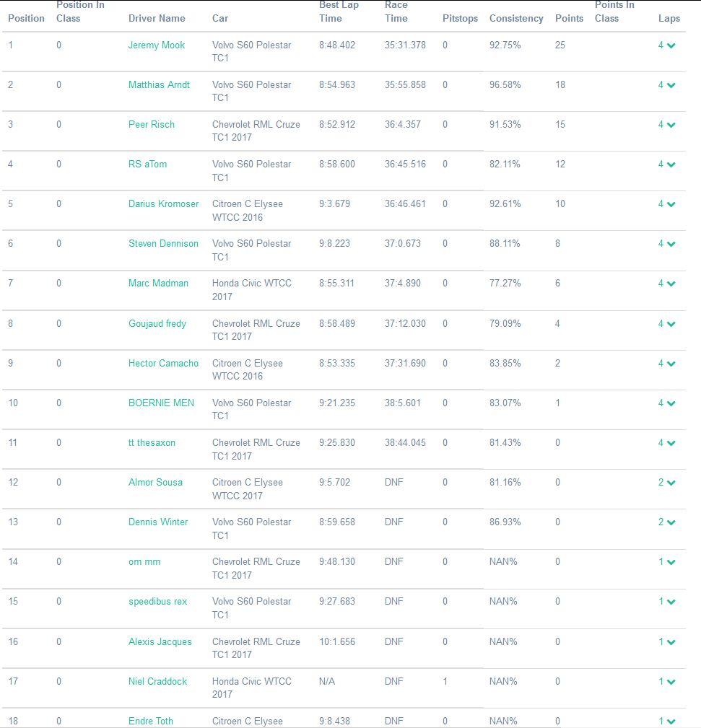Image resolution: width=701 pixels, height=728 pixels.
Task: Expand the laps dropdown for RS aTom
Action: [x=671, y=165]
